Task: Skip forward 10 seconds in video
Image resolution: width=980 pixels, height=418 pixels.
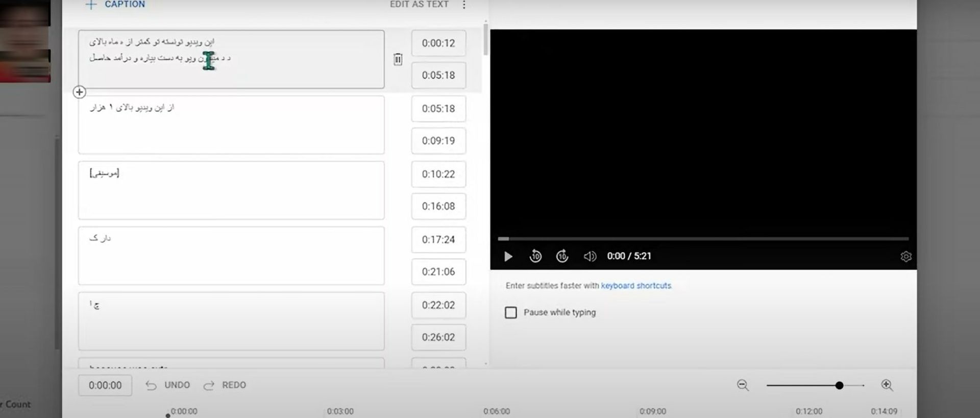Action: [x=562, y=257]
